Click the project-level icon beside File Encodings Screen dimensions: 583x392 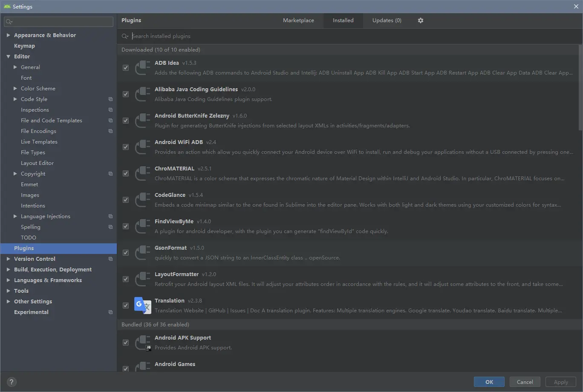tap(110, 131)
